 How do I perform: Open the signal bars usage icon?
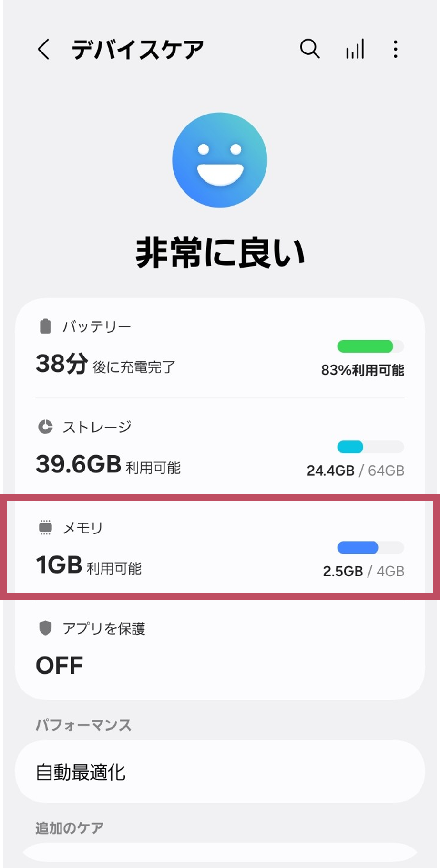(x=355, y=49)
